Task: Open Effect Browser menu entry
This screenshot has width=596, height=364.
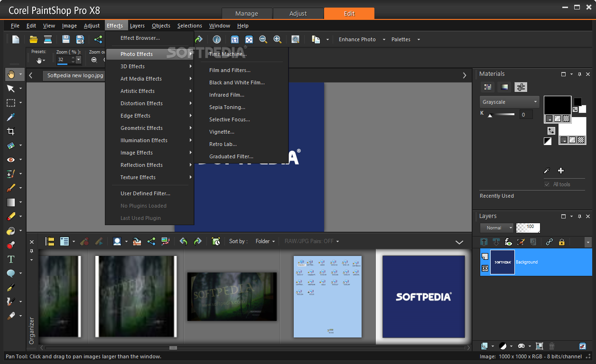Action: 140,38
